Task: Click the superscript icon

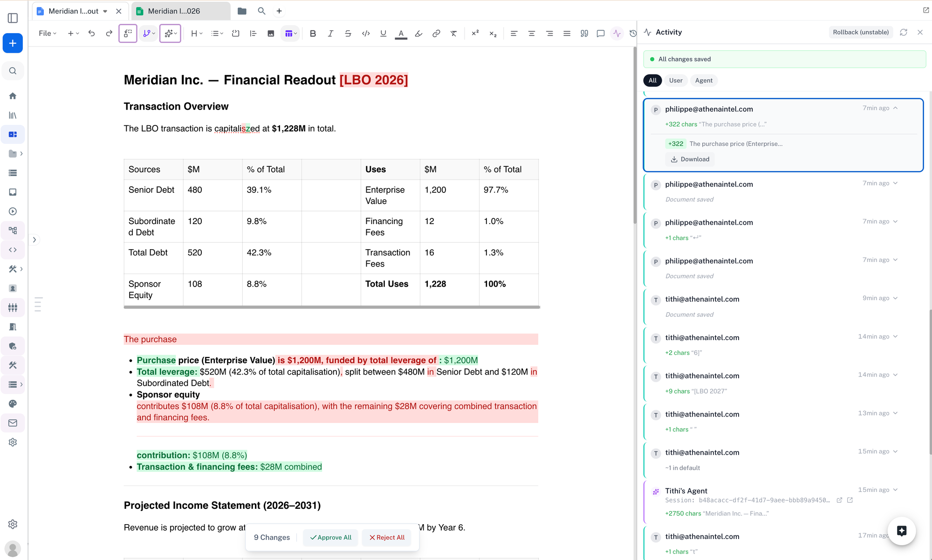Action: pos(475,34)
